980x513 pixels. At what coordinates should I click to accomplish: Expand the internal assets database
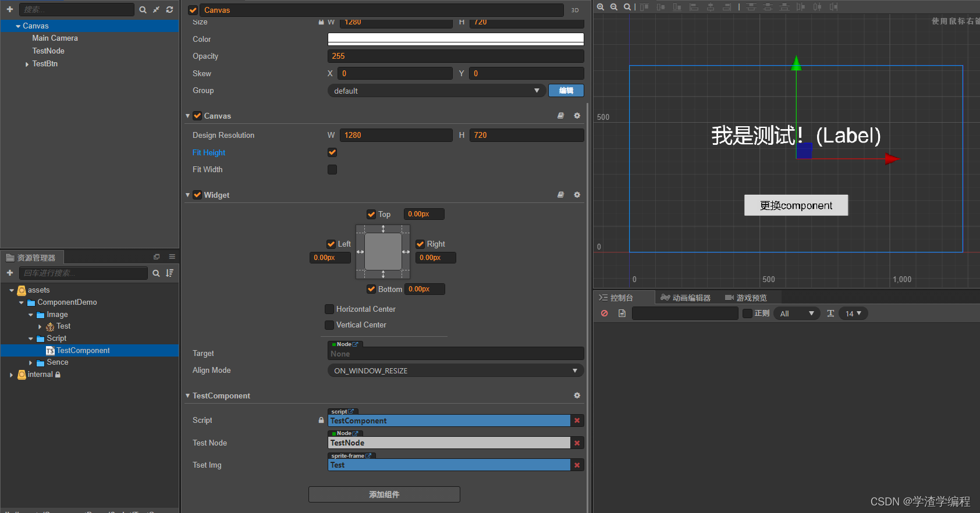click(x=11, y=375)
